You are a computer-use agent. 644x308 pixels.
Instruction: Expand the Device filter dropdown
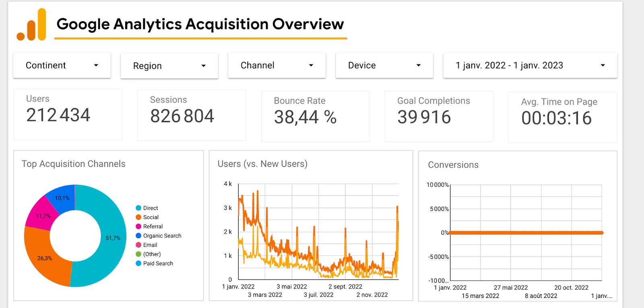pos(384,65)
